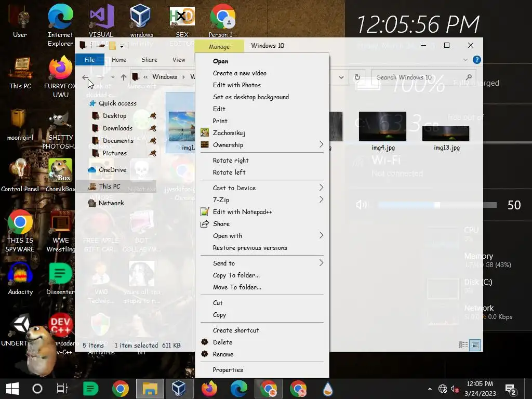Image resolution: width=532 pixels, height=399 pixels.
Task: Show hidden tray icons arrow
Action: [x=430, y=389]
